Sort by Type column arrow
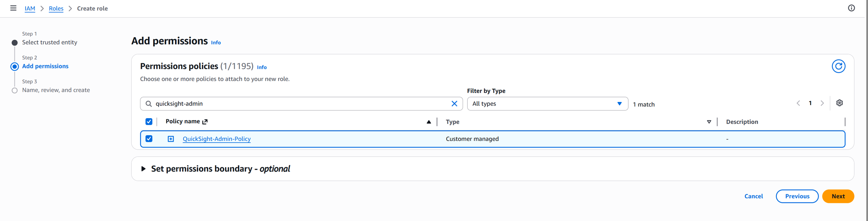 pos(709,122)
